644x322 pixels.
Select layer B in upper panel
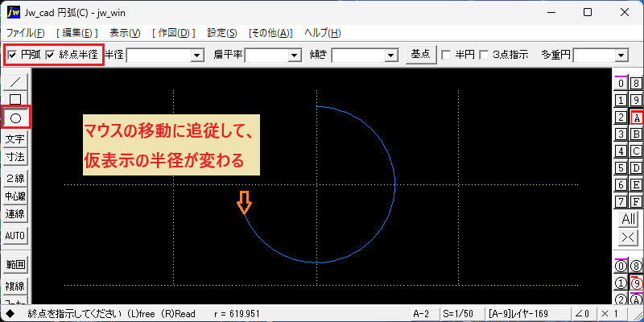point(636,134)
